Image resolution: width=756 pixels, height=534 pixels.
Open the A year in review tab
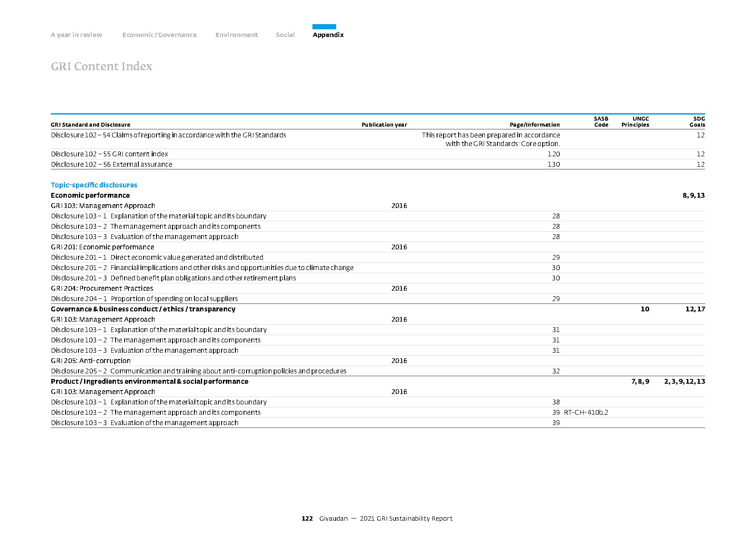(x=76, y=35)
